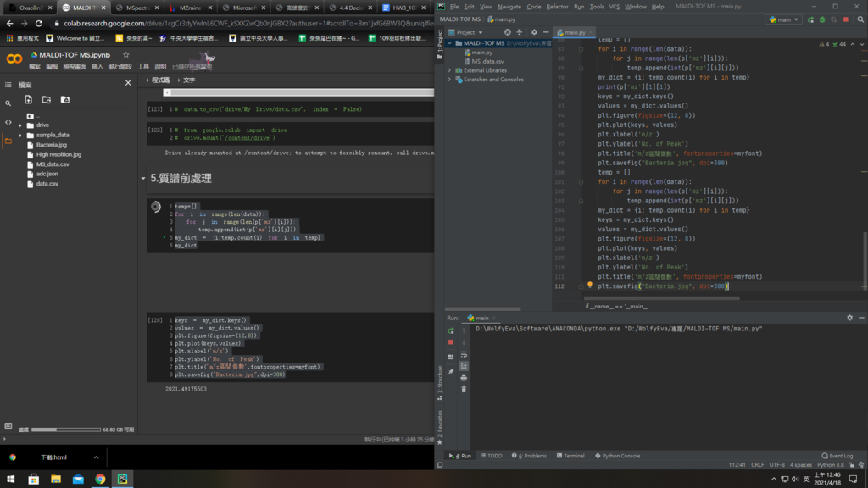
Task: Rerun 'main' in the PyCharm Run panel
Action: click(x=451, y=330)
